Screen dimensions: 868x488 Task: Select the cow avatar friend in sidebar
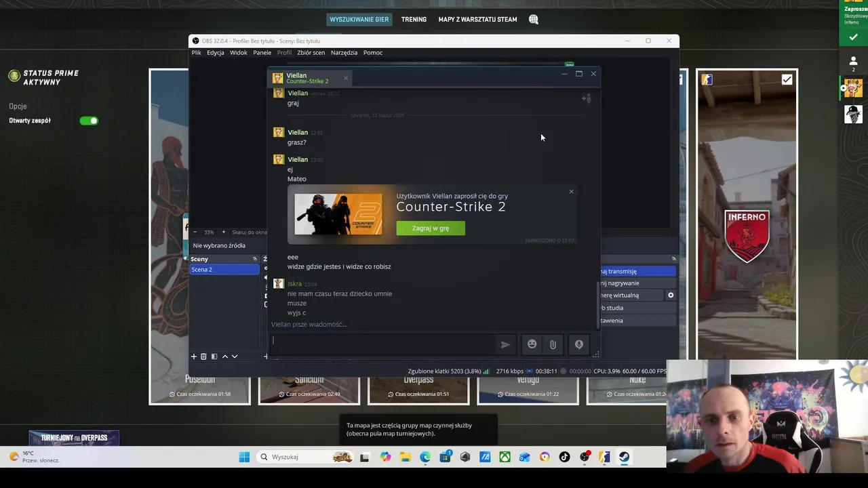pos(853,87)
